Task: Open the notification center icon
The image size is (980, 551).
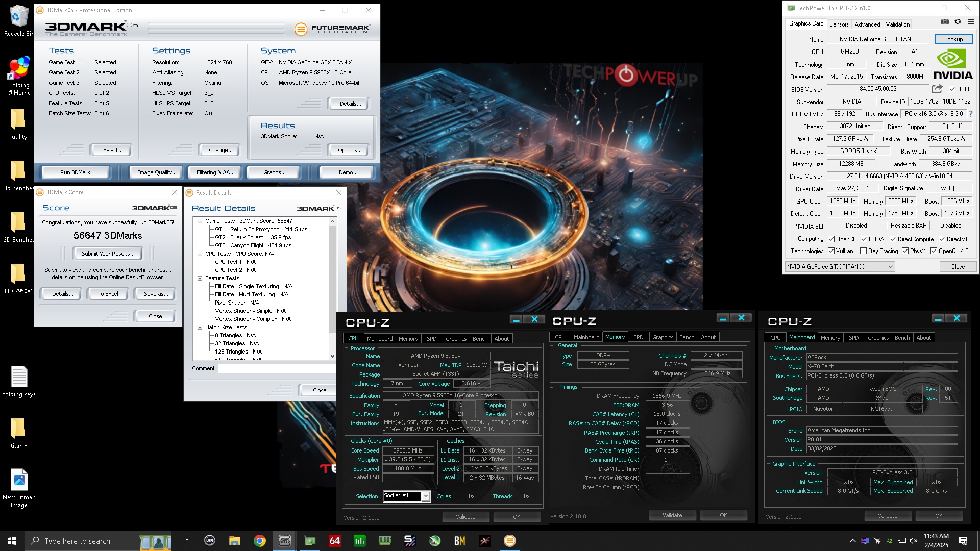Action: (963, 541)
